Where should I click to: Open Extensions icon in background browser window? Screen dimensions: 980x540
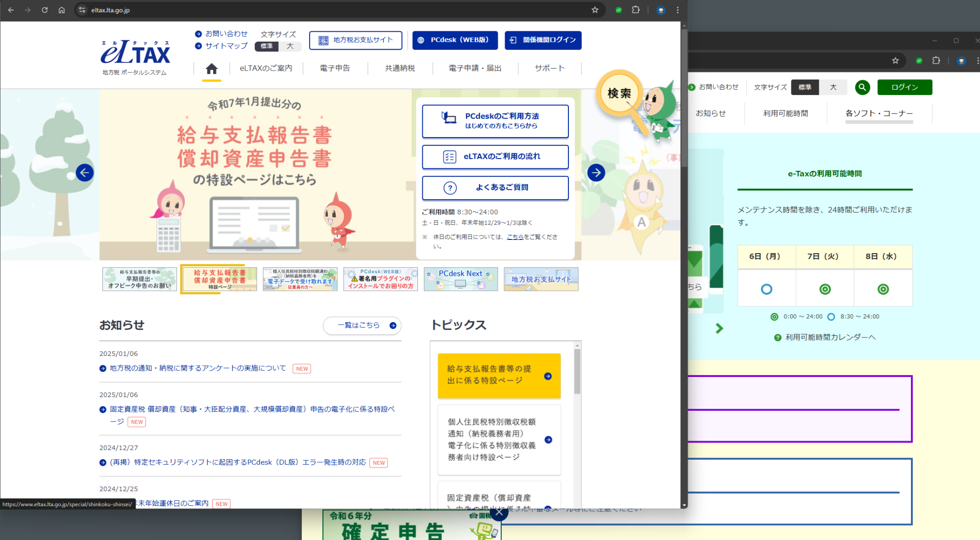point(936,61)
